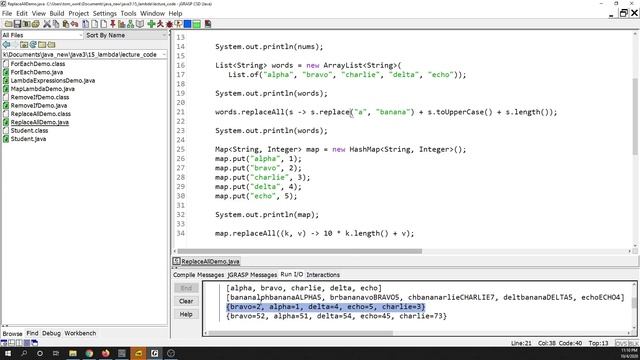Viewport: 640px width, 360px height.
Task: Open the Window menu
Action: tap(152, 13)
